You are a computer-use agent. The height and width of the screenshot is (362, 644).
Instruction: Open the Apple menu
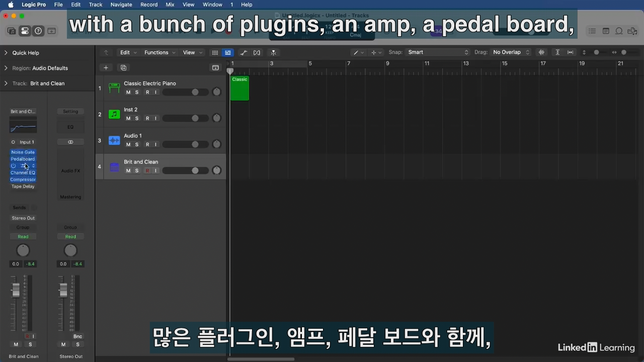tap(11, 5)
